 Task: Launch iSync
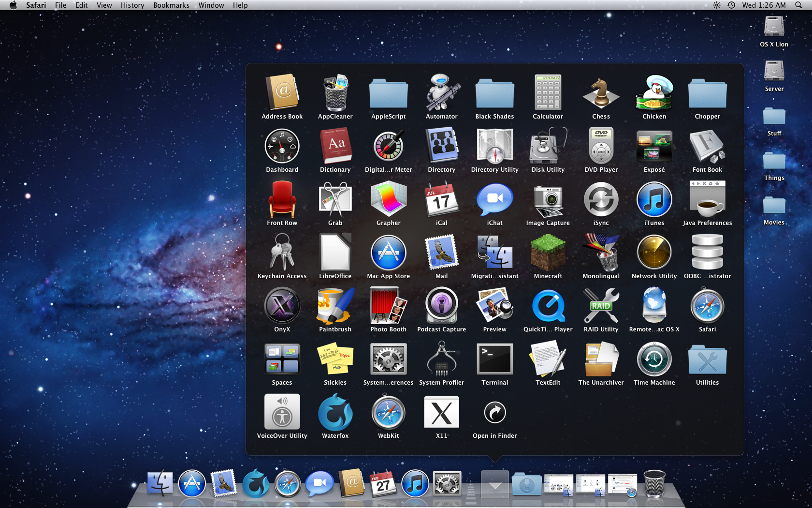pyautogui.click(x=601, y=199)
